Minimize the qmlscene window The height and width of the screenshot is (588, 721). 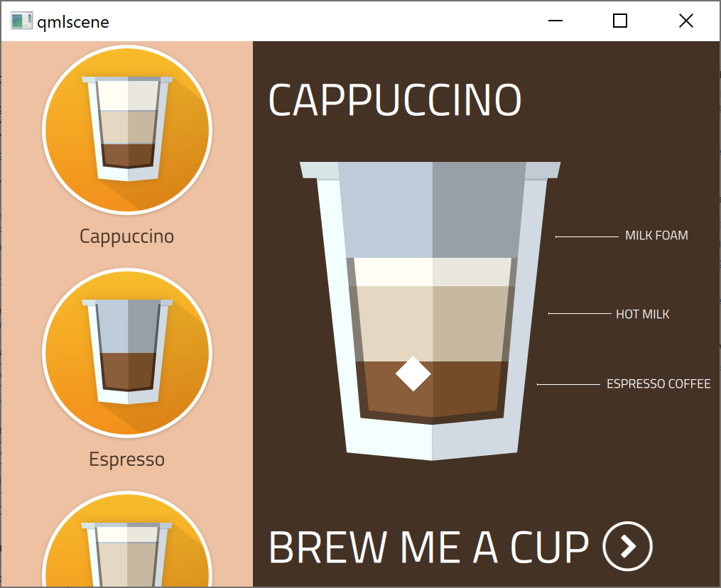pyautogui.click(x=555, y=21)
